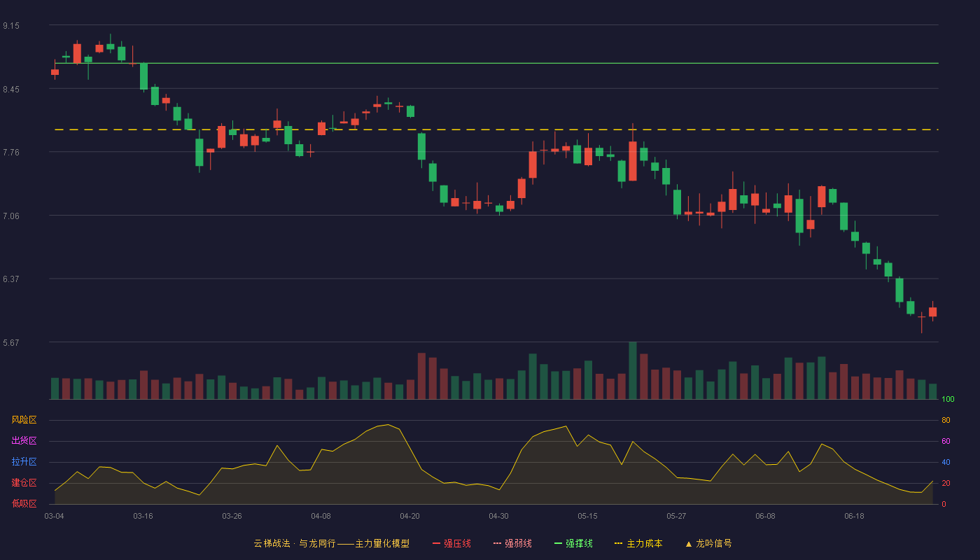Toggle the 强弱线 dashed legend marker

coord(498,543)
